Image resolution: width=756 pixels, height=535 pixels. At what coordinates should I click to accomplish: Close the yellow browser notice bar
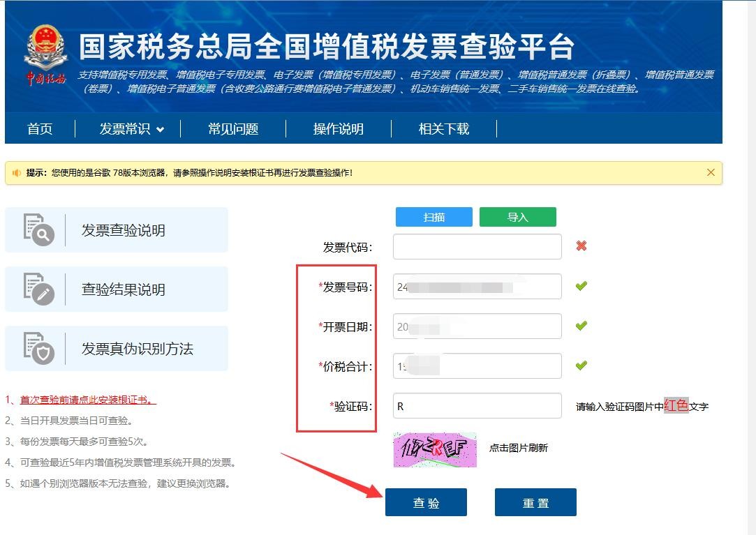click(x=711, y=172)
